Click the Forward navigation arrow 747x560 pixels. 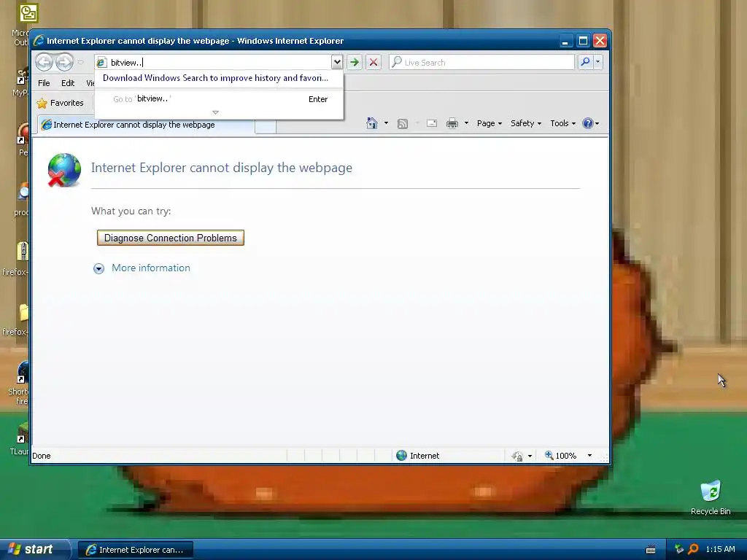(64, 62)
